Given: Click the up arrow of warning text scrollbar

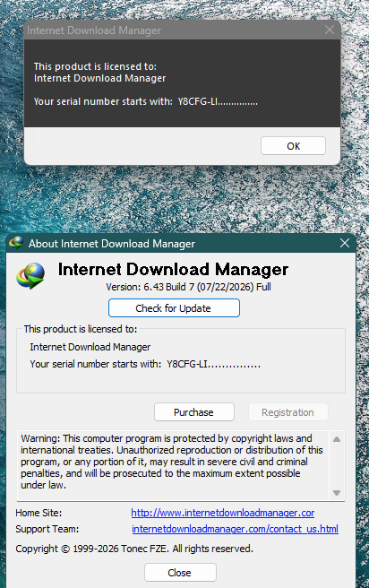Looking at the screenshot, I should [x=337, y=439].
